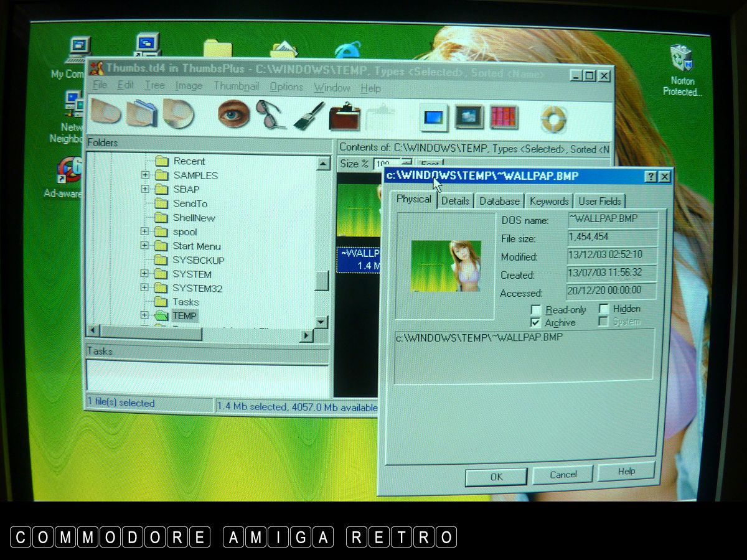Switch to the Details tab
The height and width of the screenshot is (560, 747).
click(455, 201)
